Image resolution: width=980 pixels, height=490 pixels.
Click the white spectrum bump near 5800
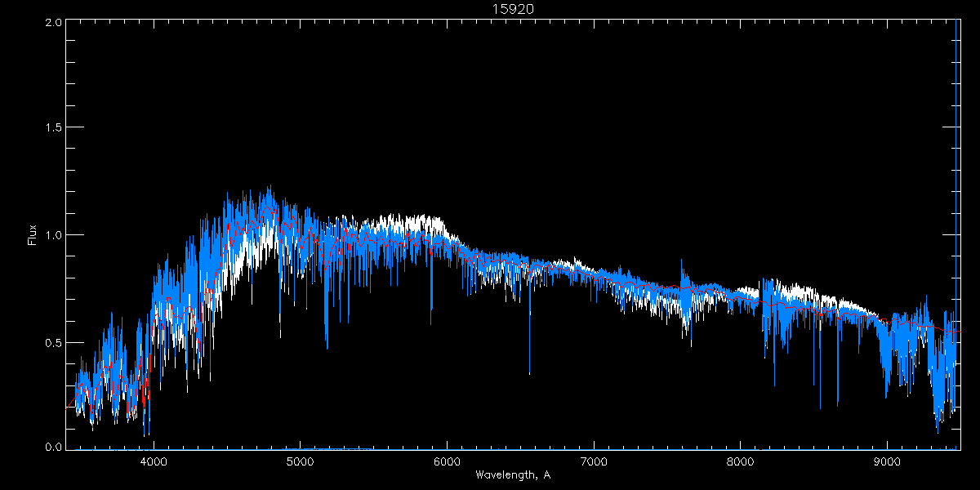pos(408,220)
